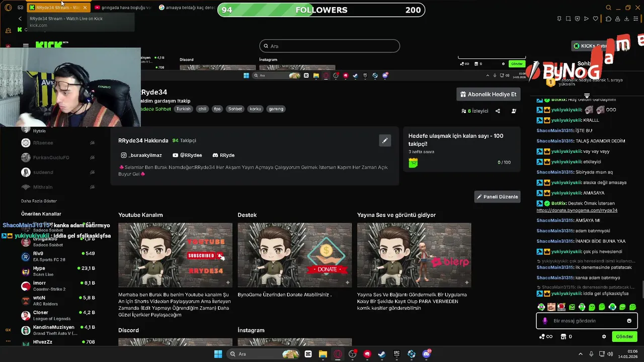
Task: Select the fps tag
Action: pyautogui.click(x=217, y=109)
